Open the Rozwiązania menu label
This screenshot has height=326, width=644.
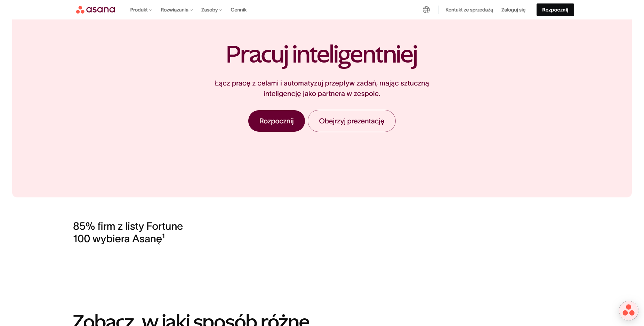(x=174, y=10)
